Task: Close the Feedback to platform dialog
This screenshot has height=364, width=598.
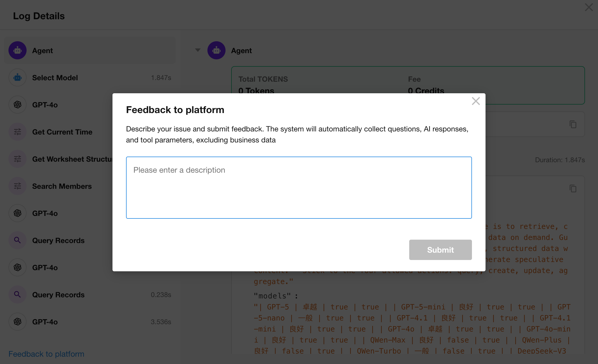Action: point(476,101)
